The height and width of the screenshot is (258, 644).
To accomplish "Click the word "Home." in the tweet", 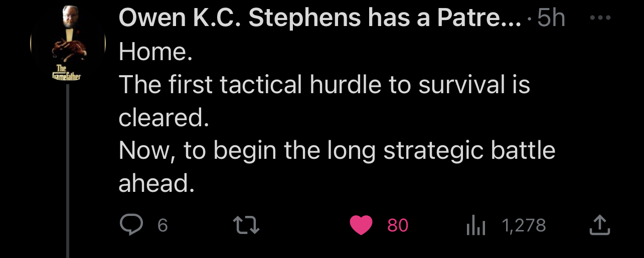I will point(155,51).
